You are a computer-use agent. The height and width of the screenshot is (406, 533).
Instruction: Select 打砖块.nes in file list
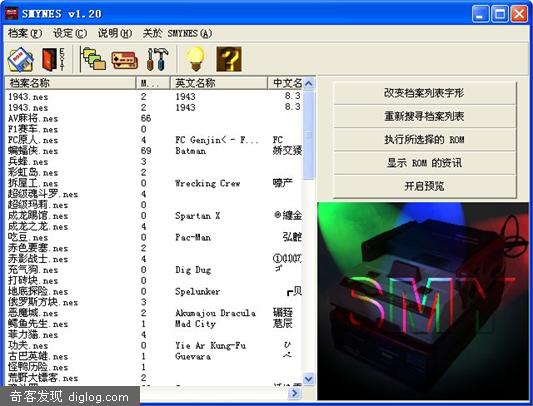(33, 281)
